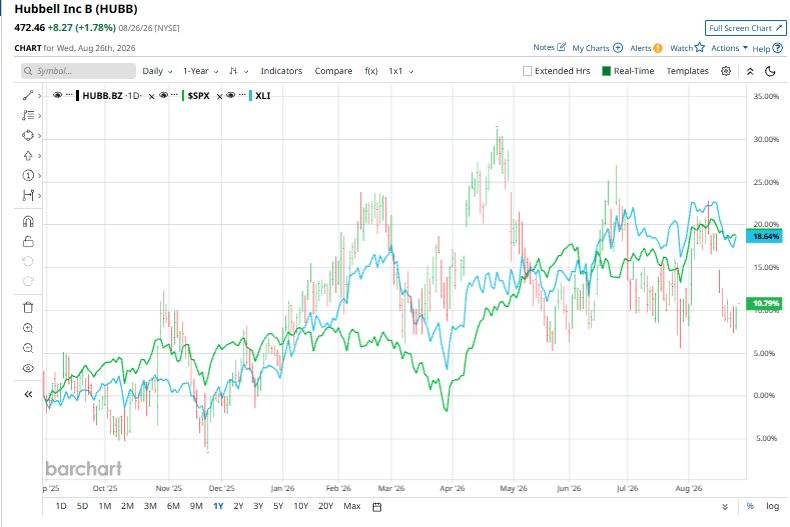Open Help question mark icon
Screen dimensions: 790x527
[778, 48]
